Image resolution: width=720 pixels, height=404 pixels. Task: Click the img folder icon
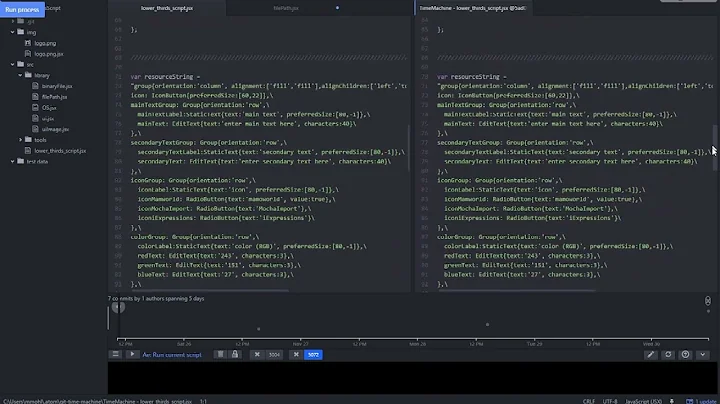pos(21,32)
